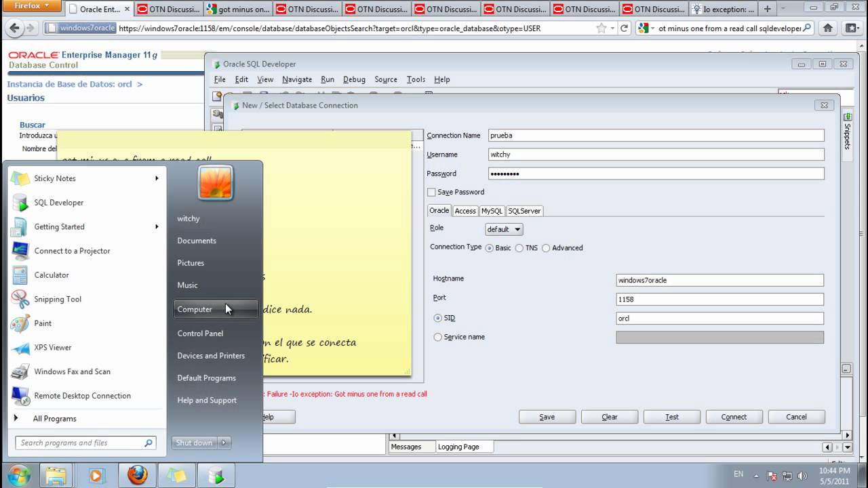Switch to 'got minus on...' Firefox tab
The image size is (868, 488).
pos(237,9)
